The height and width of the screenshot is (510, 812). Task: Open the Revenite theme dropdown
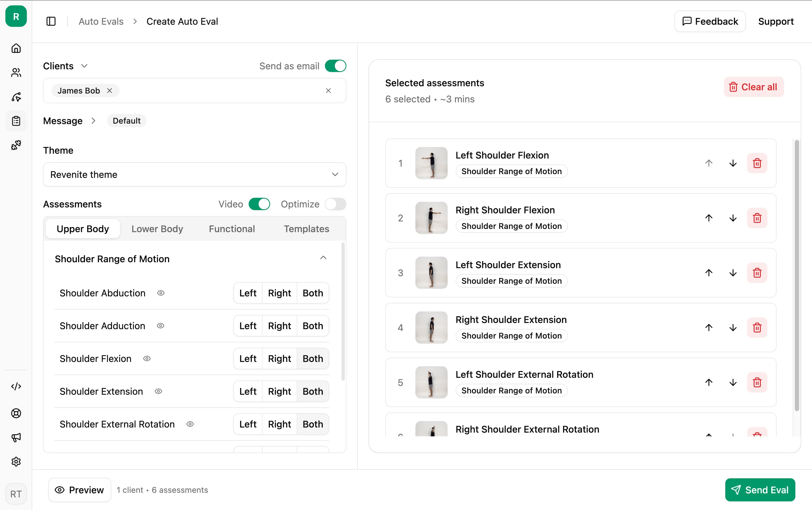[194, 174]
